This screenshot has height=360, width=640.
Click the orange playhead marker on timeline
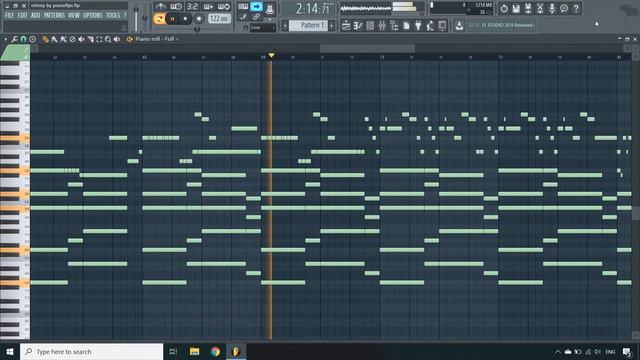[271, 55]
